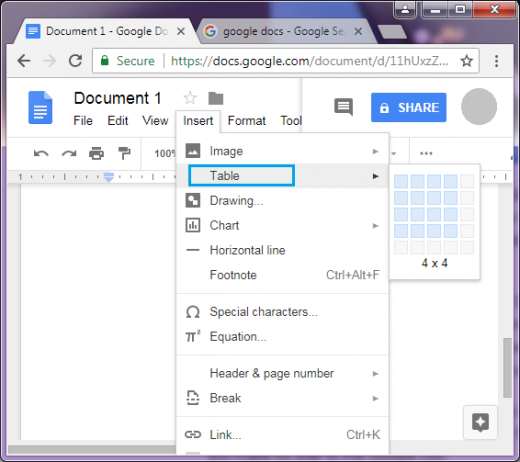Open a new browser tab
The width and height of the screenshot is (520, 462).
click(392, 32)
